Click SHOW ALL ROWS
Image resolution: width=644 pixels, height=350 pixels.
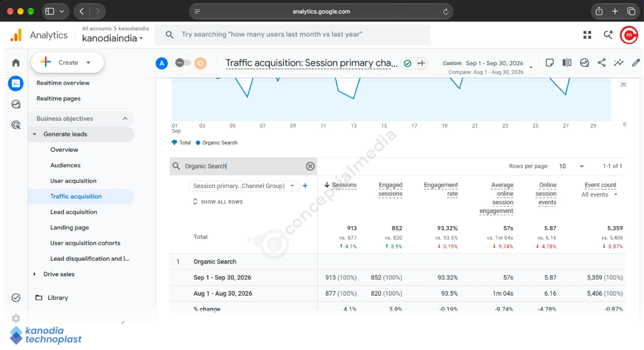click(218, 202)
